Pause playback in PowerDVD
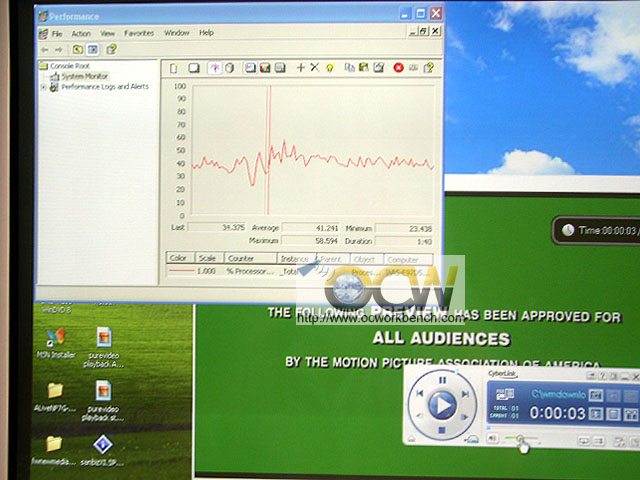The height and width of the screenshot is (480, 640). coord(442,380)
